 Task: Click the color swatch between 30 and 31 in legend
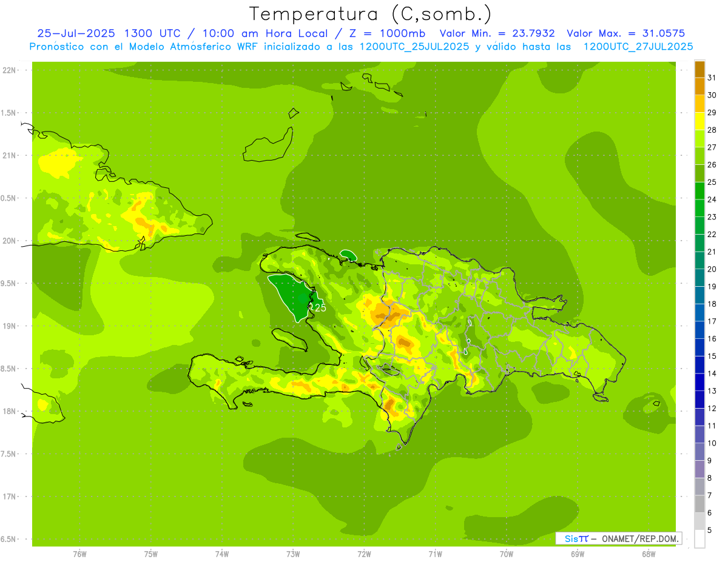pyautogui.click(x=699, y=86)
